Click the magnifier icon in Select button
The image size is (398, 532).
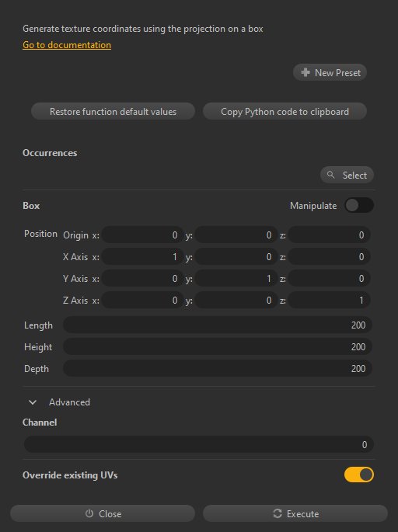(x=330, y=175)
